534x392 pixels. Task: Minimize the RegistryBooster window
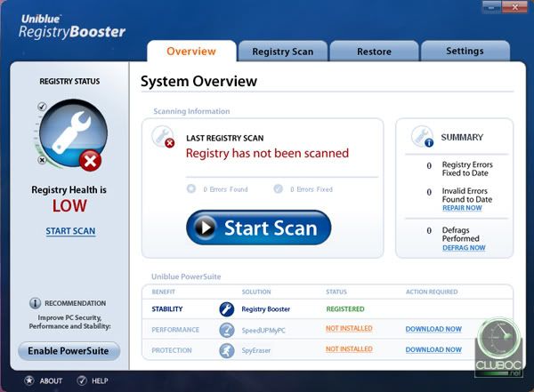pos(491,7)
